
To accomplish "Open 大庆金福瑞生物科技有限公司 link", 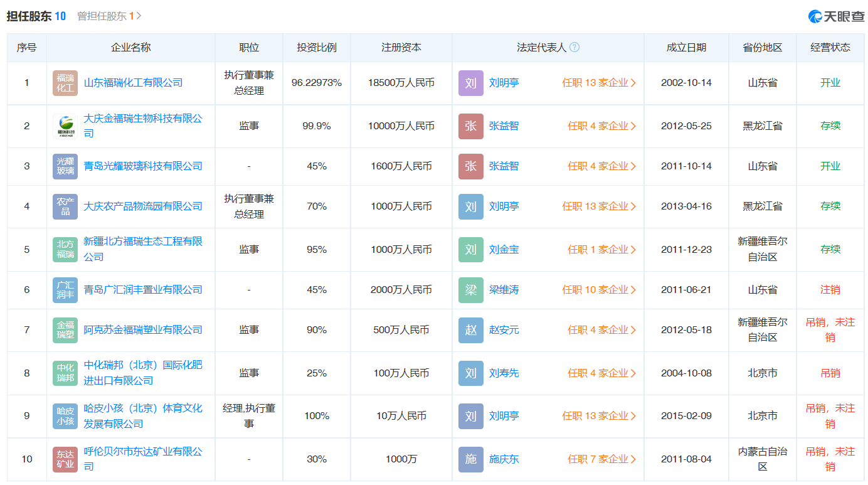I will pyautogui.click(x=143, y=125).
